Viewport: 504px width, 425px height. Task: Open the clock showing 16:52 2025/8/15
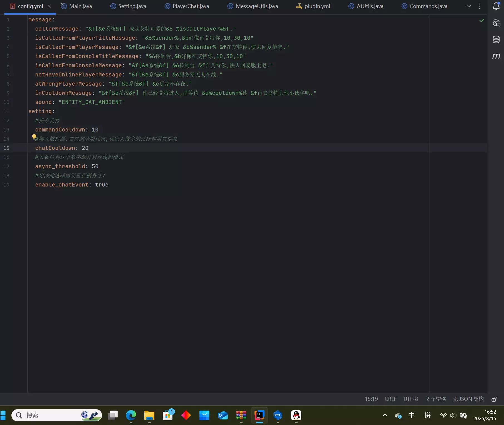(485, 415)
